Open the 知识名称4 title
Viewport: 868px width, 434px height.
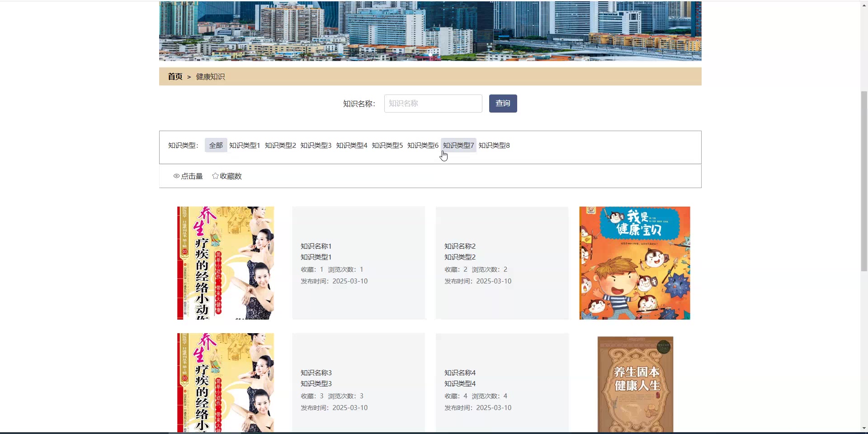(460, 373)
